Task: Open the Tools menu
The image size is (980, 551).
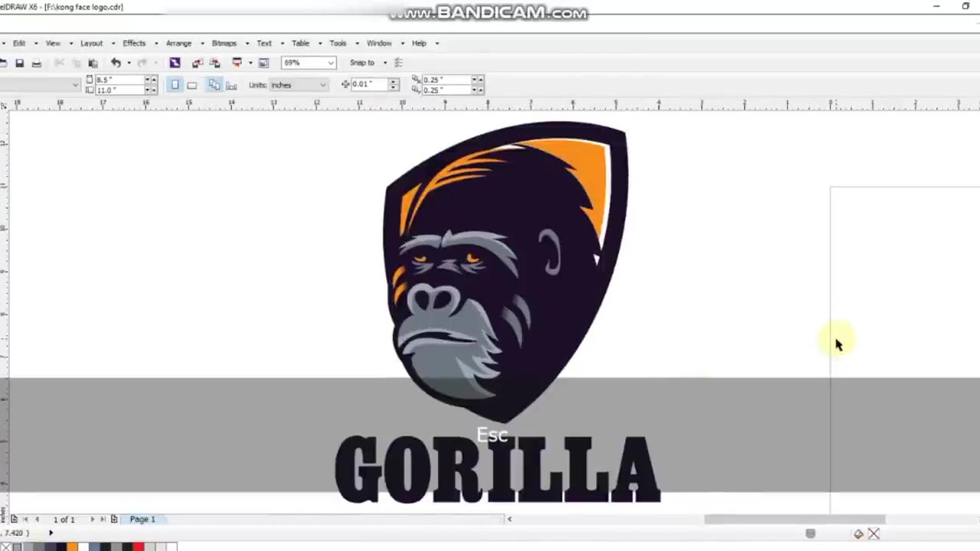Action: (x=338, y=44)
